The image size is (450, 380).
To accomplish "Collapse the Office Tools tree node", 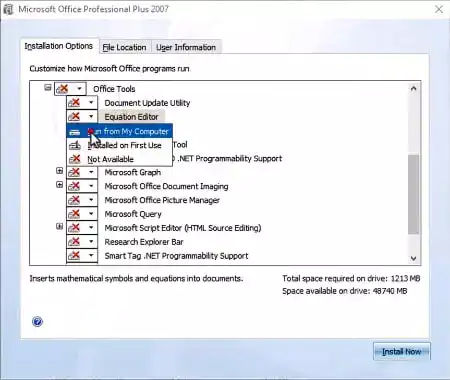I will [48, 88].
